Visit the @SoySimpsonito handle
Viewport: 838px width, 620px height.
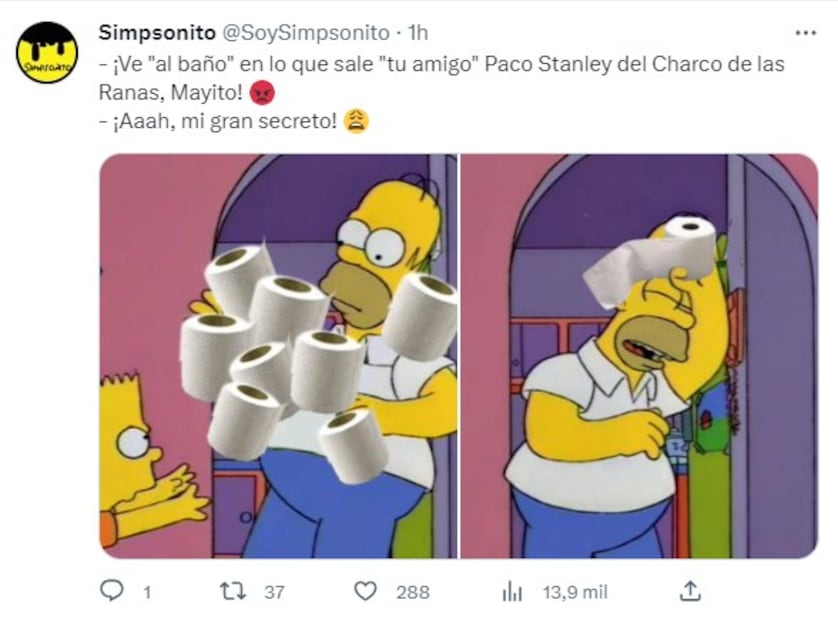pos(305,33)
